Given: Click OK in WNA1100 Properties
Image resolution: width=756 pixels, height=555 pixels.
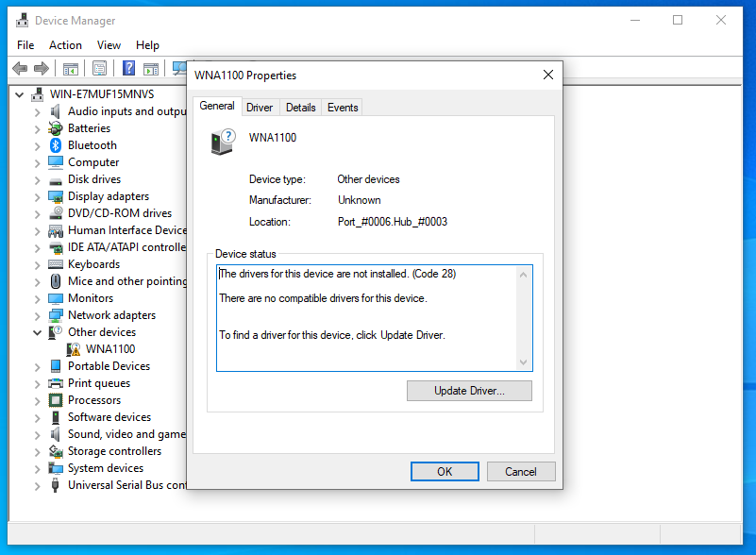Looking at the screenshot, I should (445, 472).
